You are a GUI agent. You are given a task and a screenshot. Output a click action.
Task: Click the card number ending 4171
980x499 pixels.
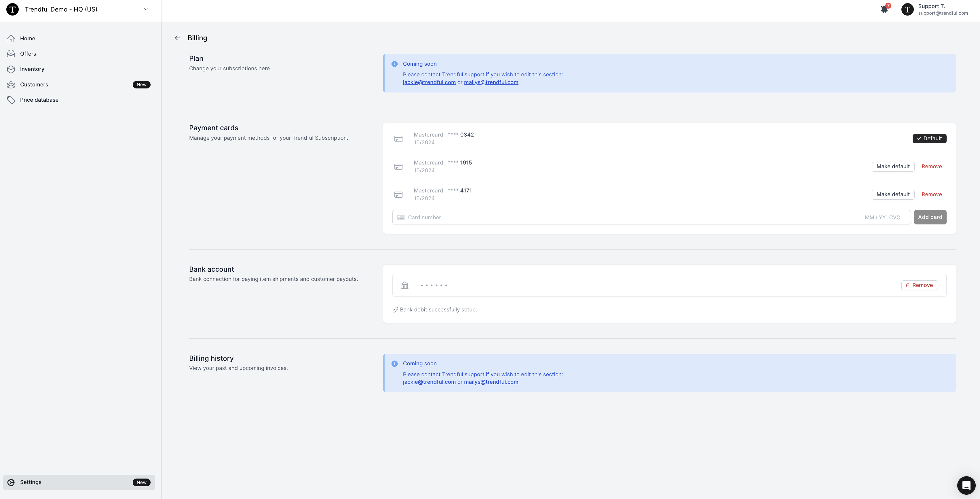coord(459,191)
